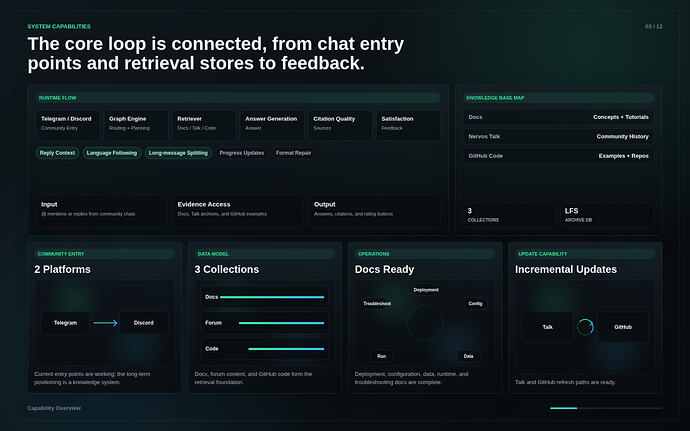The height and width of the screenshot is (431, 690).
Task: Open the Nervos Talk row
Action: point(558,136)
